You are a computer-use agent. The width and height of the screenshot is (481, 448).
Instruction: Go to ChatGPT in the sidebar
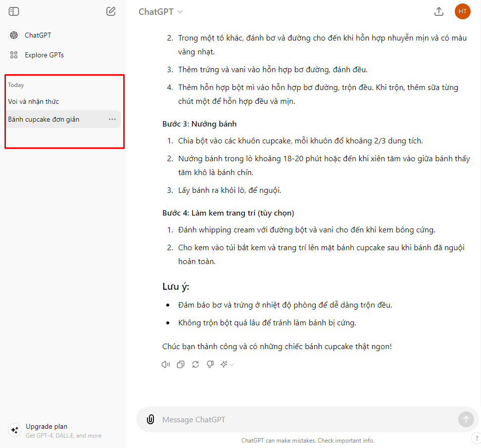pos(38,35)
